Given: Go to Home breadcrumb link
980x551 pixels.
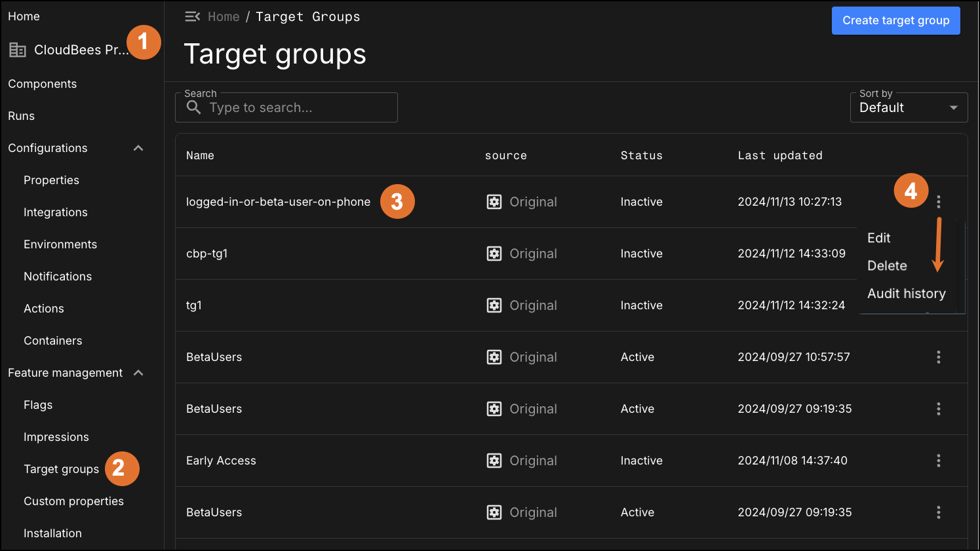Looking at the screenshot, I should point(224,16).
